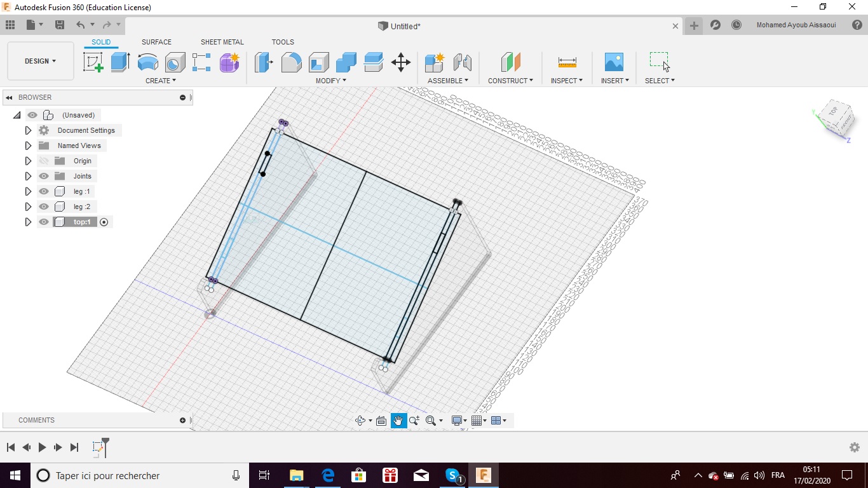Viewport: 868px width, 488px height.
Task: Click the Window Select tool icon
Action: click(660, 62)
